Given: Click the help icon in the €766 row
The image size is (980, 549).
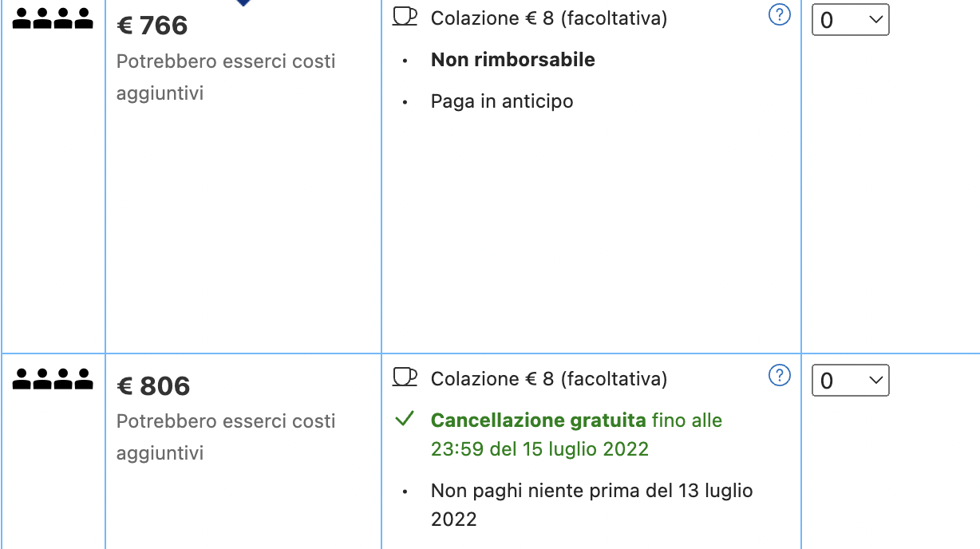Looking at the screenshot, I should [779, 15].
